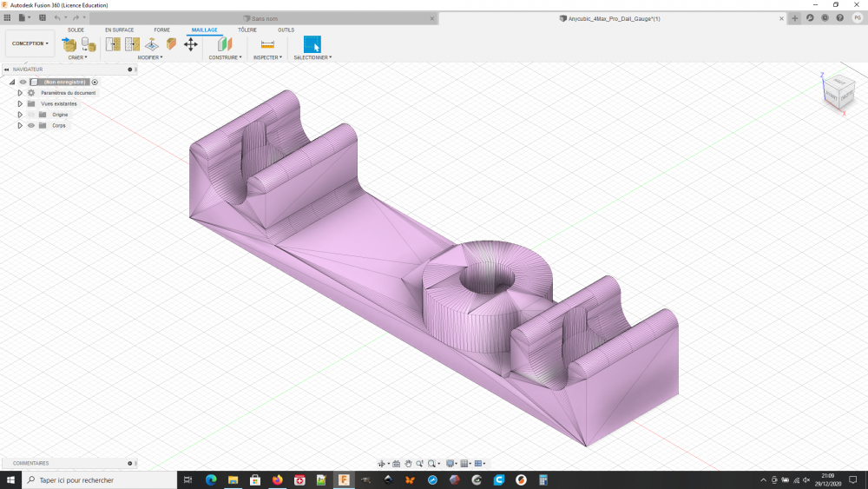This screenshot has height=489, width=868.
Task: Click the Construire plane icon
Action: [x=225, y=43]
